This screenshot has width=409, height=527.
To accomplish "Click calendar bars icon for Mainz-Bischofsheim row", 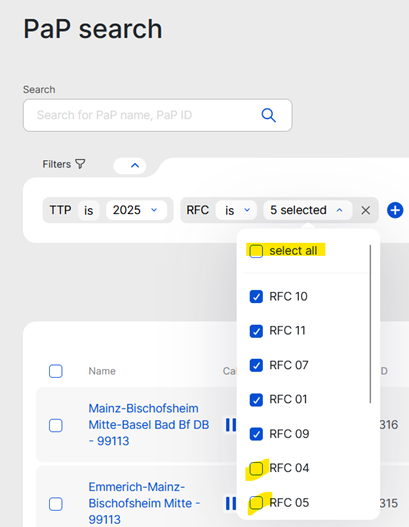I will click(231, 425).
